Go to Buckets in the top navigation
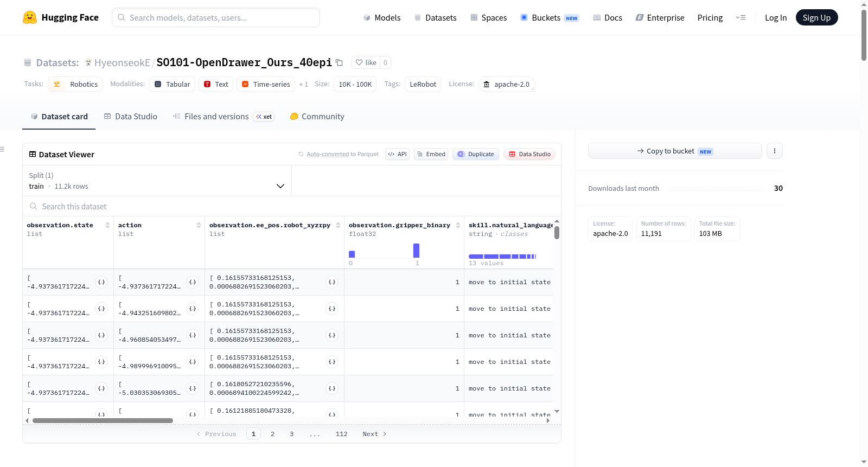Viewport: 868px width, 467px height. pyautogui.click(x=550, y=17)
